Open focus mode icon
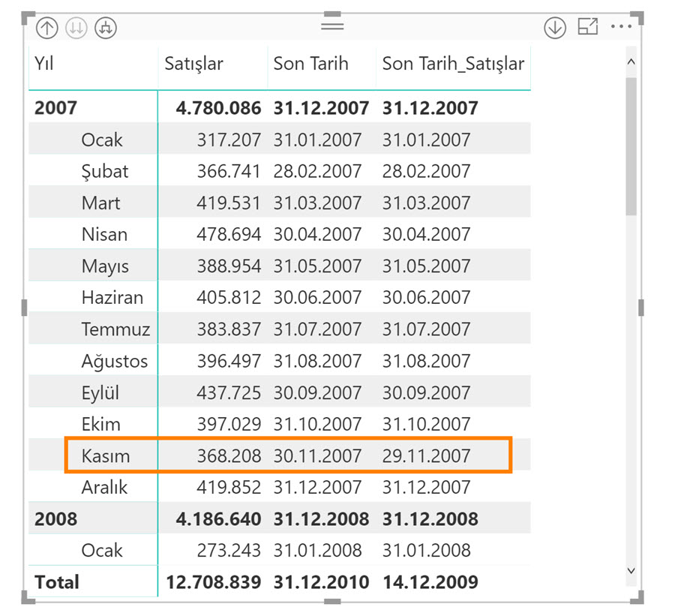Image resolution: width=675 pixels, height=616 pixels. [588, 27]
